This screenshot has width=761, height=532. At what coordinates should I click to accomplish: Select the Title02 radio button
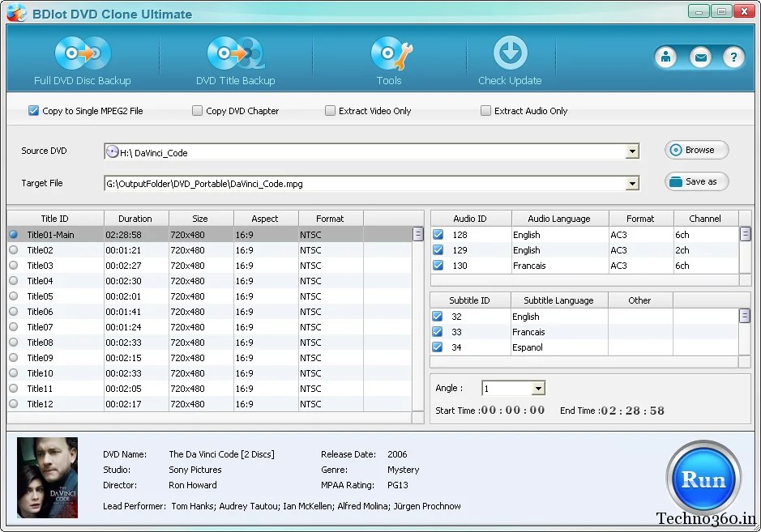pyautogui.click(x=14, y=249)
